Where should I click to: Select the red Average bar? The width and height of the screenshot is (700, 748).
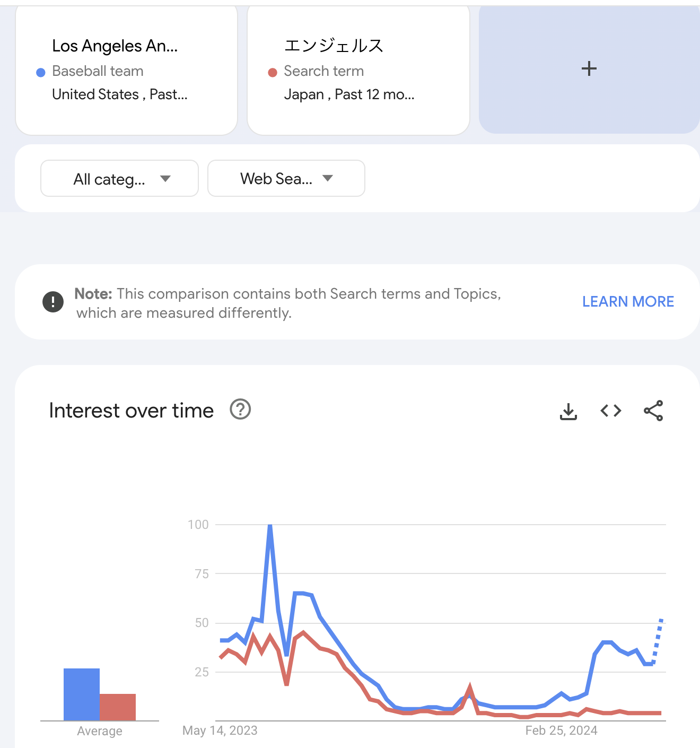click(118, 707)
